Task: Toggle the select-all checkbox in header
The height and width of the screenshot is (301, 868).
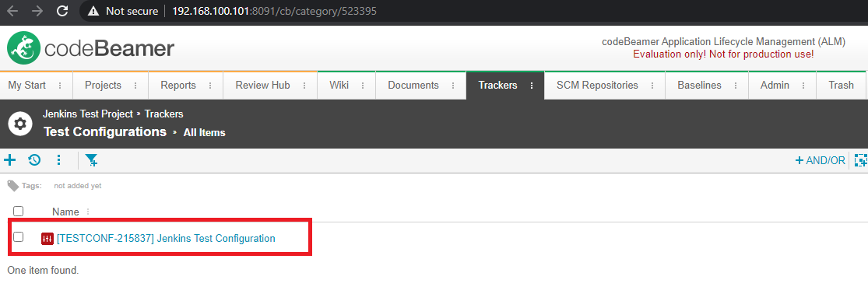Action: 18,212
